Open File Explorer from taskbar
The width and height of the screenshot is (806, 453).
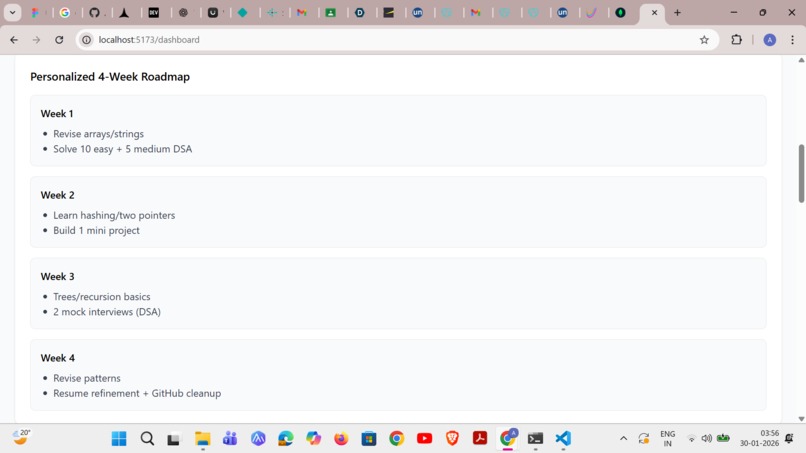click(x=203, y=439)
